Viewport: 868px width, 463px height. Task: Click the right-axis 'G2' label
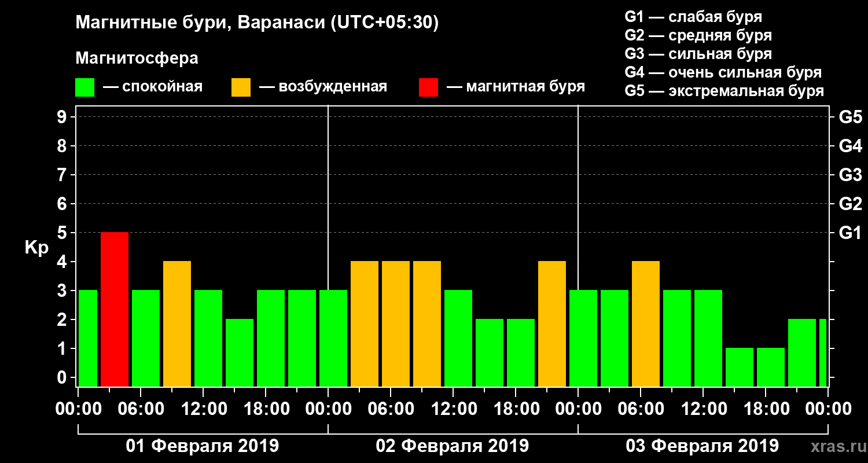(850, 204)
